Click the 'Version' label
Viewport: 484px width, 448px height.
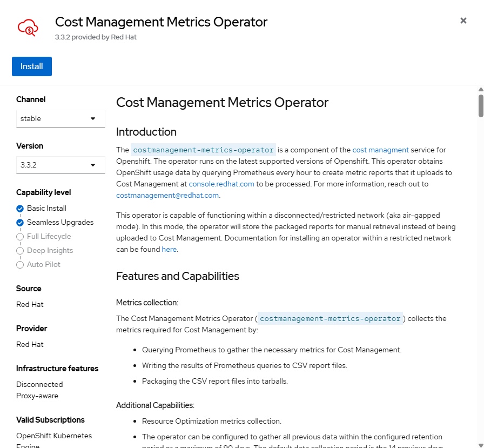click(x=30, y=146)
